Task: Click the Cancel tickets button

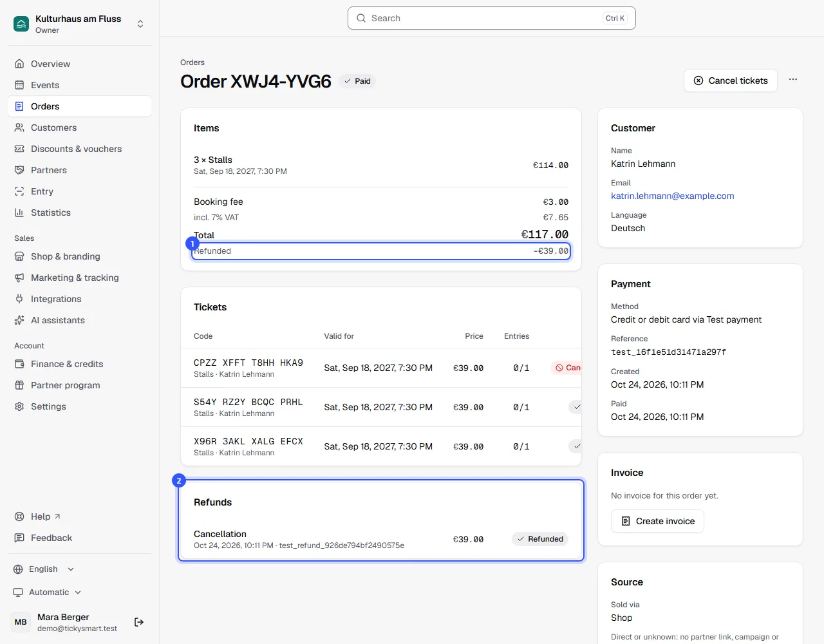Action: 731,80
